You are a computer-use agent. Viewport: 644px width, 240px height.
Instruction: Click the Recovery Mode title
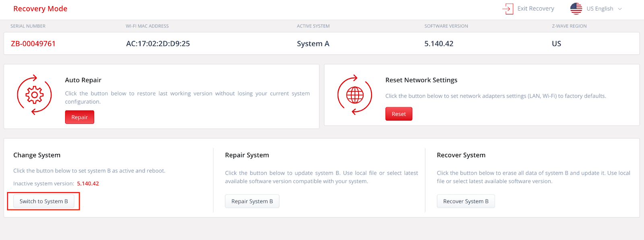click(x=40, y=9)
